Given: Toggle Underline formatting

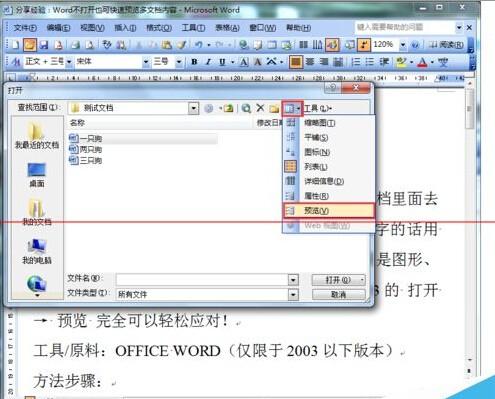Looking at the screenshot, I should pos(222,62).
